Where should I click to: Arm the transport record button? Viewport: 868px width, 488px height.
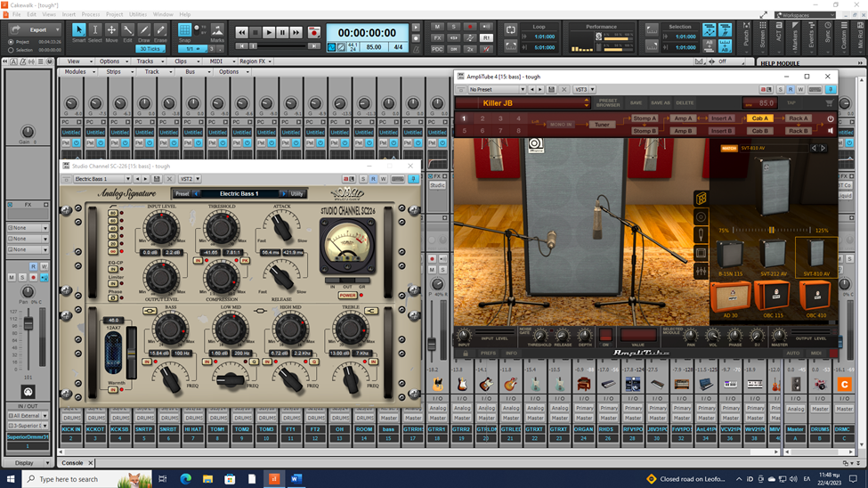pyautogui.click(x=314, y=33)
